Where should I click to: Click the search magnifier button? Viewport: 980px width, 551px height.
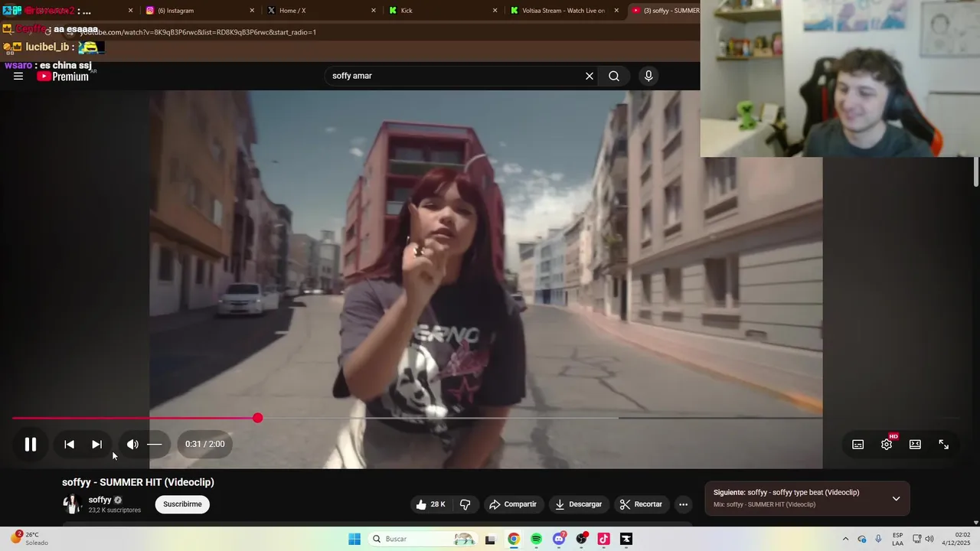pos(614,76)
